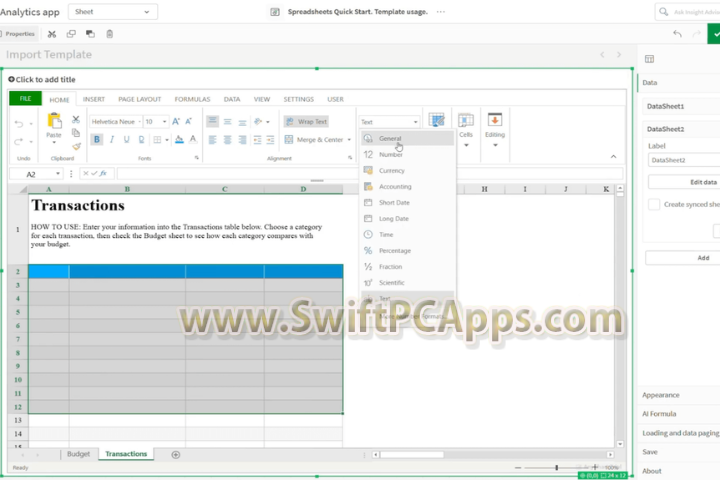Toggle Wrap Text
The width and height of the screenshot is (720, 480).
306,121
